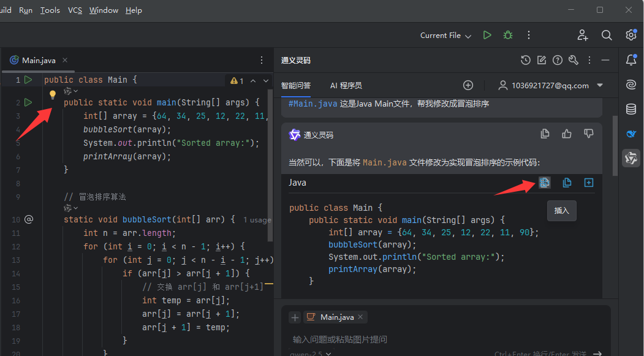The width and height of the screenshot is (644, 356).
Task: Switch to the AI 程序员 tab
Action: [x=346, y=85]
